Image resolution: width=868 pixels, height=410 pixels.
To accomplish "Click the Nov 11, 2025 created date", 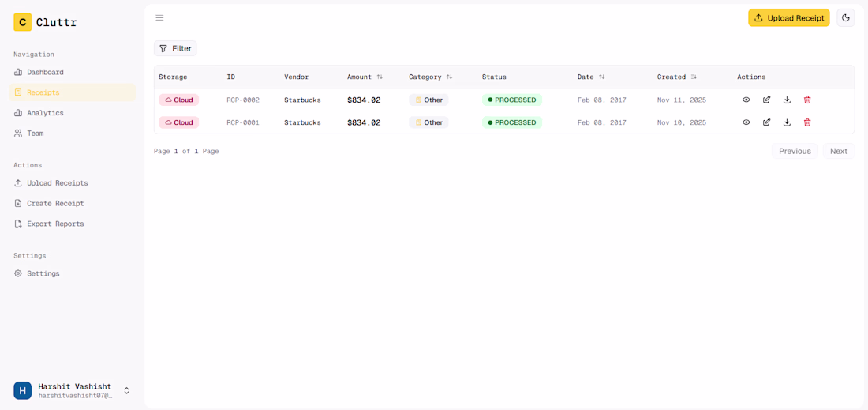I will pyautogui.click(x=682, y=100).
